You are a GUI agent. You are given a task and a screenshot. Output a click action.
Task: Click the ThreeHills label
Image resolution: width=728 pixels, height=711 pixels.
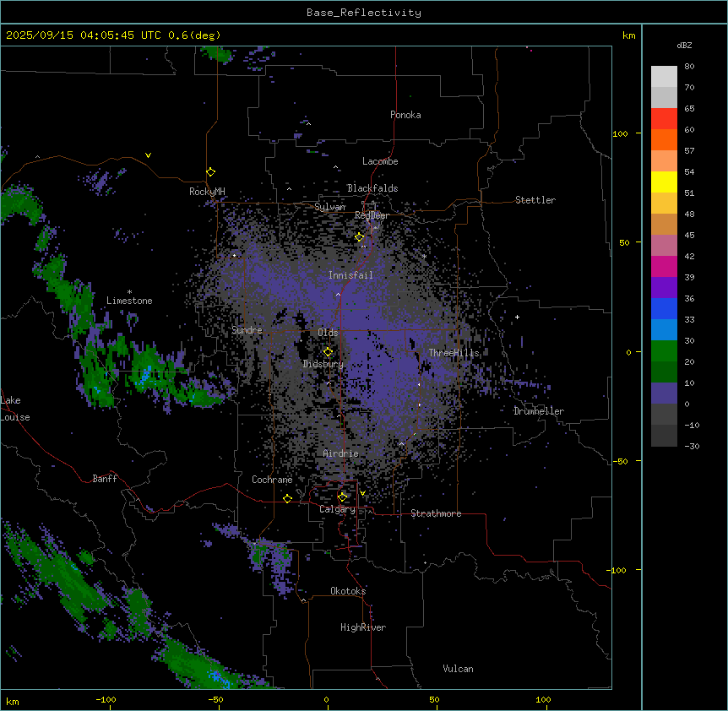tap(454, 353)
